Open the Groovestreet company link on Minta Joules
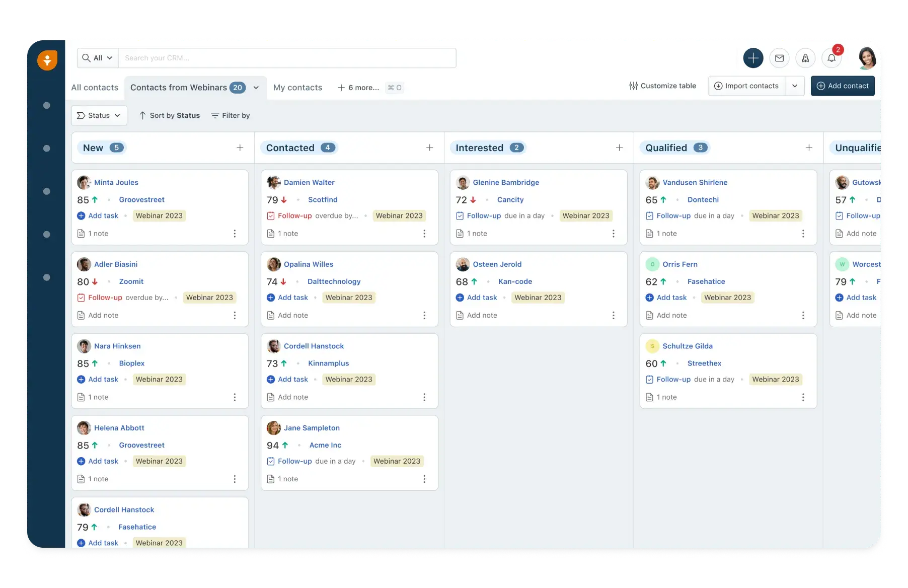The height and width of the screenshot is (588, 908). [x=141, y=200]
